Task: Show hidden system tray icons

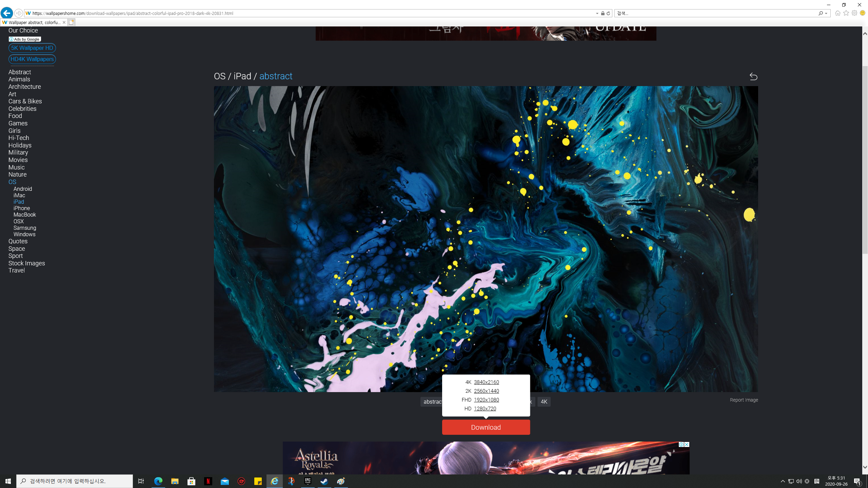Action: (x=783, y=481)
